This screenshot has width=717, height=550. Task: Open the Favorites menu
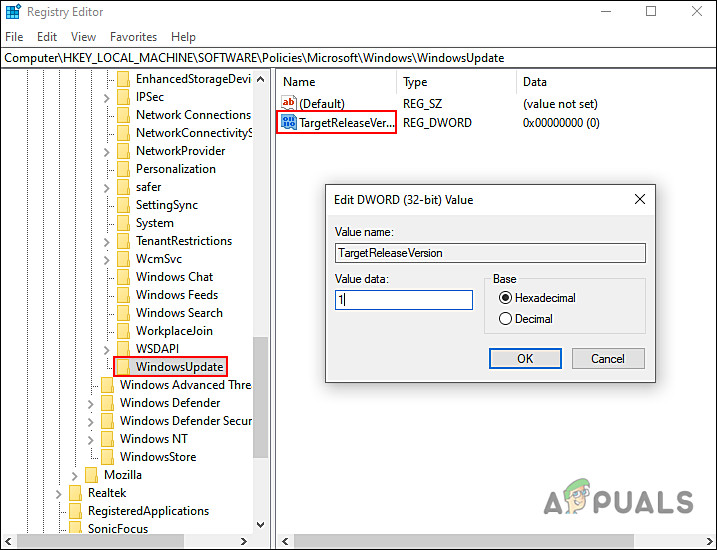click(133, 37)
